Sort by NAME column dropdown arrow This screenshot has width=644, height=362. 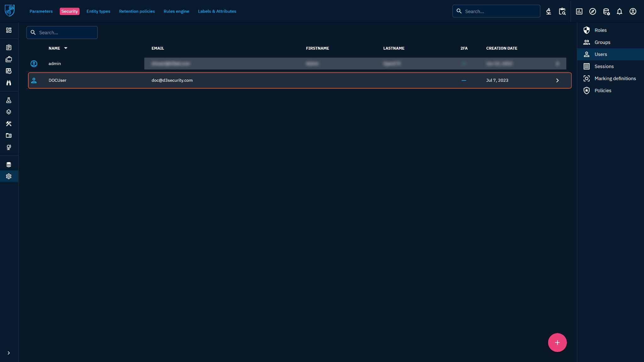click(x=66, y=48)
